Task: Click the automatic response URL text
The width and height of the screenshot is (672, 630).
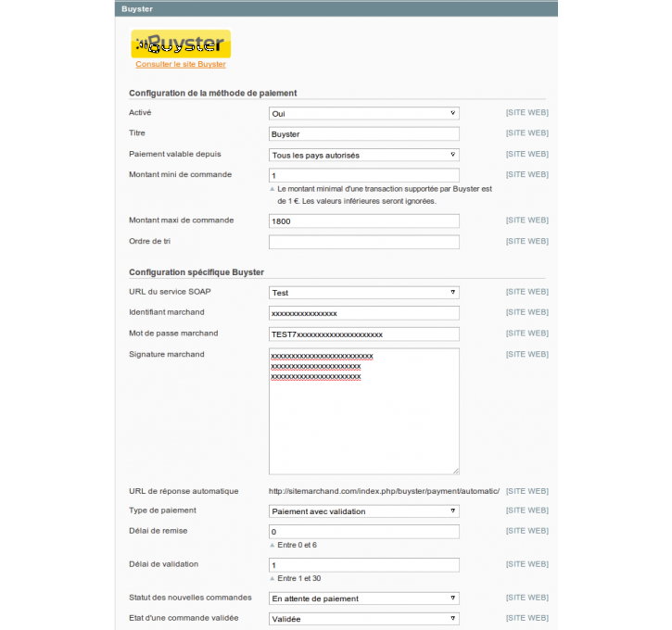Action: point(384,491)
